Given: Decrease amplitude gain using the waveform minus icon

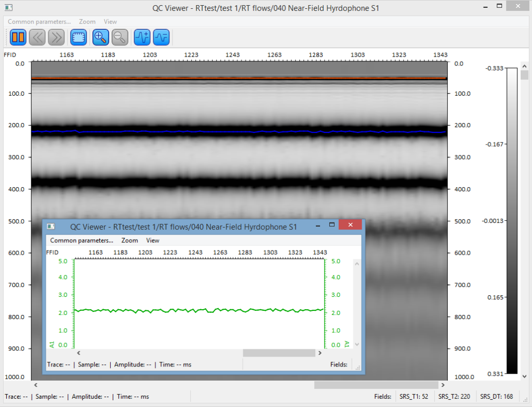Looking at the screenshot, I should (161, 37).
